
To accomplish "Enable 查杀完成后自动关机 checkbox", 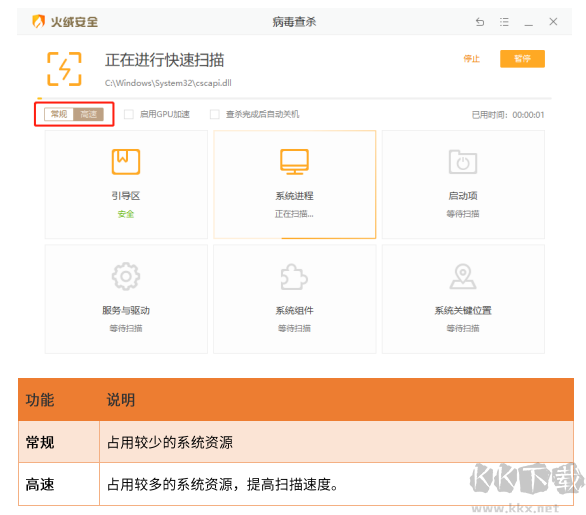I will pyautogui.click(x=215, y=114).
